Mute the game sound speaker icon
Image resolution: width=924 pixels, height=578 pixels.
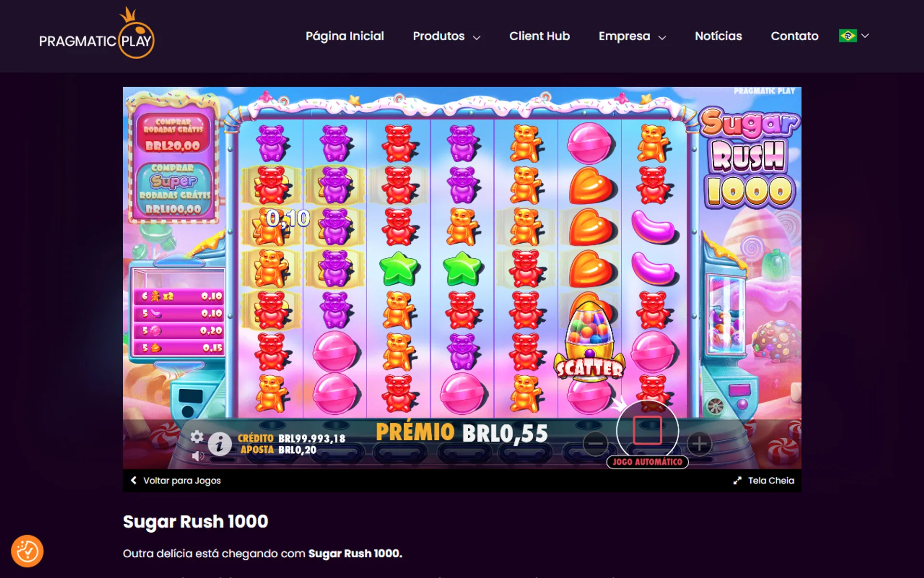198,456
